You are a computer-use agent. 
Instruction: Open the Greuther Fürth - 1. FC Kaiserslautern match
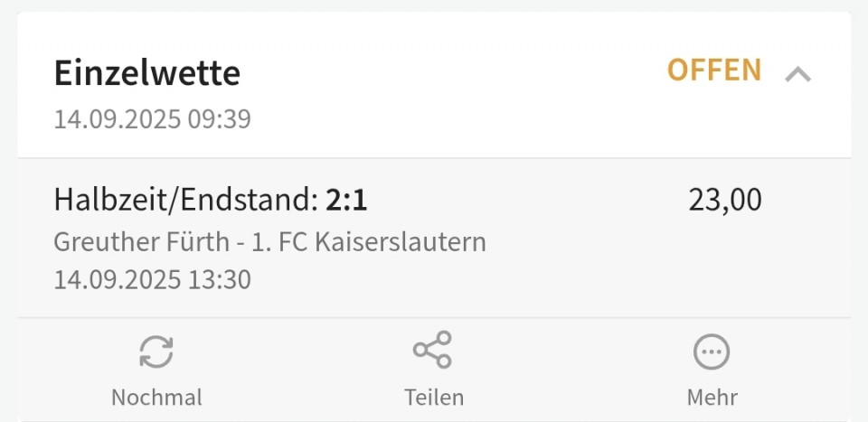pos(270,242)
